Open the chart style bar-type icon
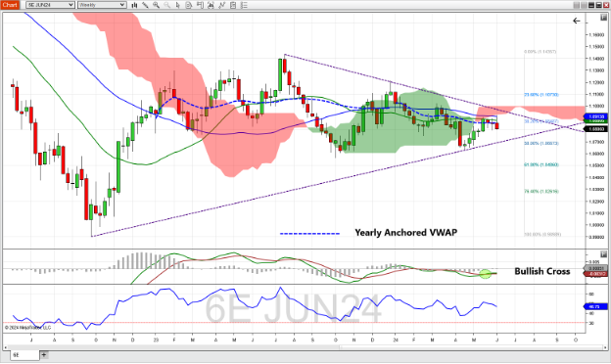611x364 pixels. pos(134,5)
